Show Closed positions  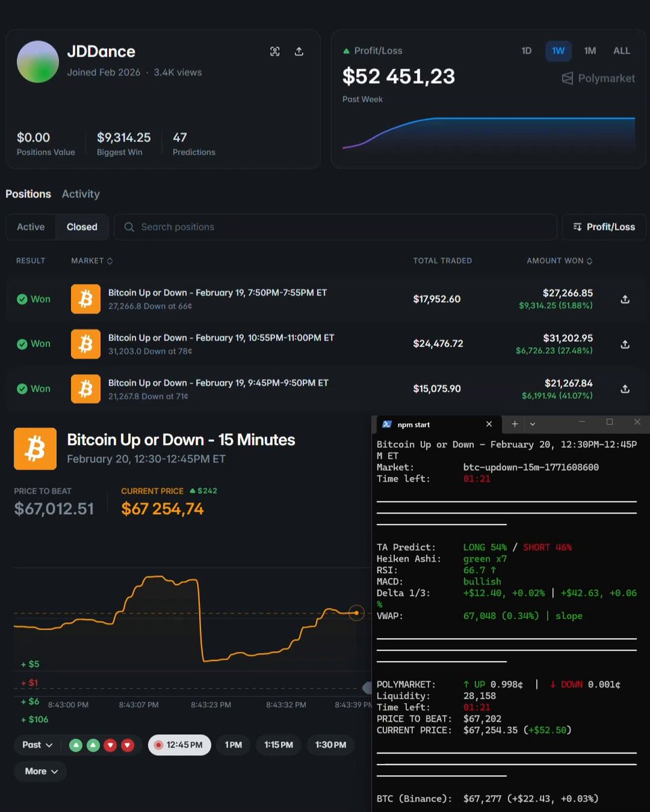[82, 227]
